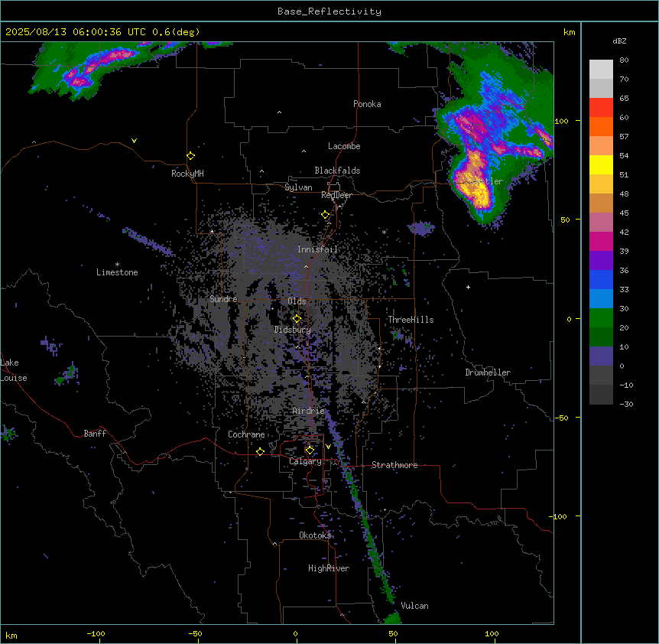This screenshot has width=659, height=644.
Task: Click the HighRiver label
Action: (328, 568)
